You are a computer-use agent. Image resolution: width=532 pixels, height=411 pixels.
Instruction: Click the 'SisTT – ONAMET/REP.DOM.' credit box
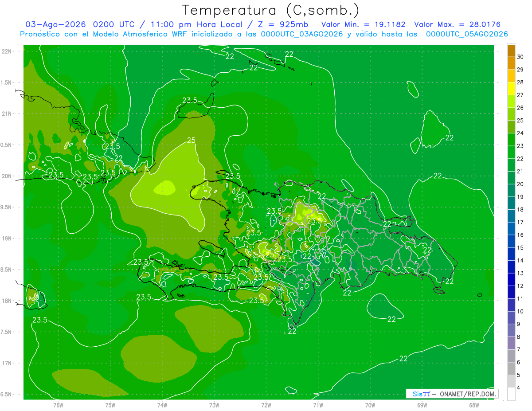tap(452, 394)
